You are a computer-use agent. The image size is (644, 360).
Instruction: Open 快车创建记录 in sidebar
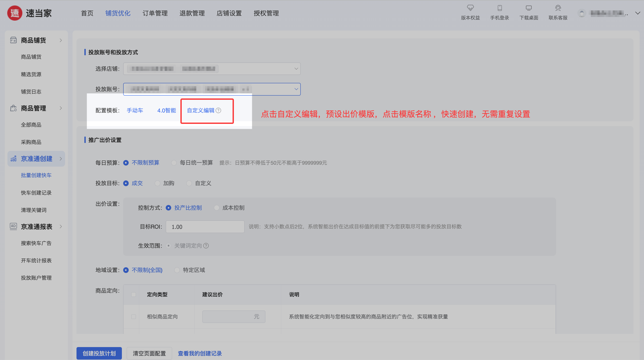tap(36, 193)
